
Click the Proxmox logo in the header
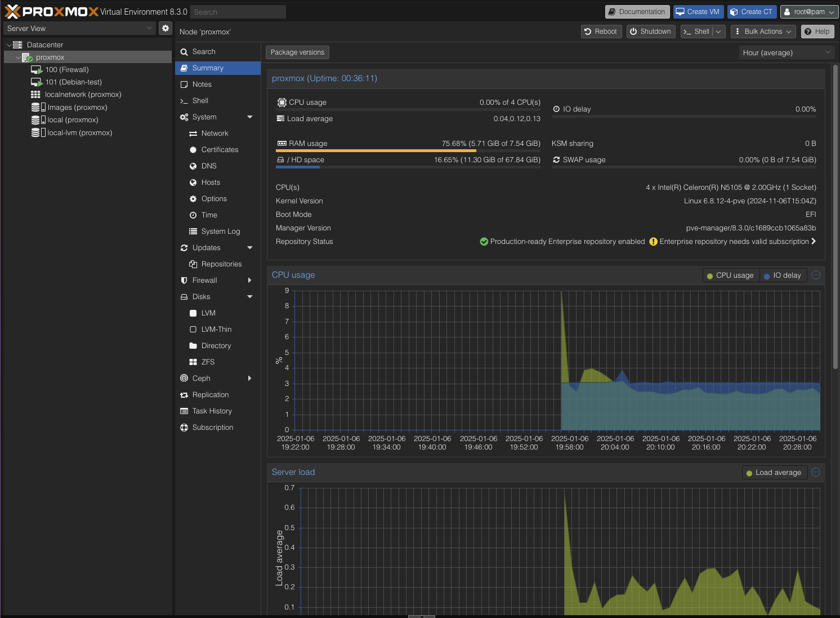(x=51, y=11)
